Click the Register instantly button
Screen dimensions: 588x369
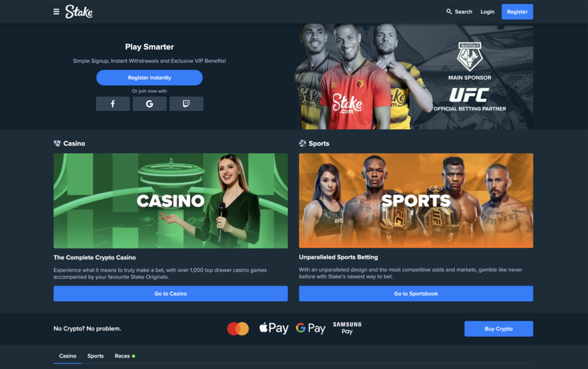[150, 77]
